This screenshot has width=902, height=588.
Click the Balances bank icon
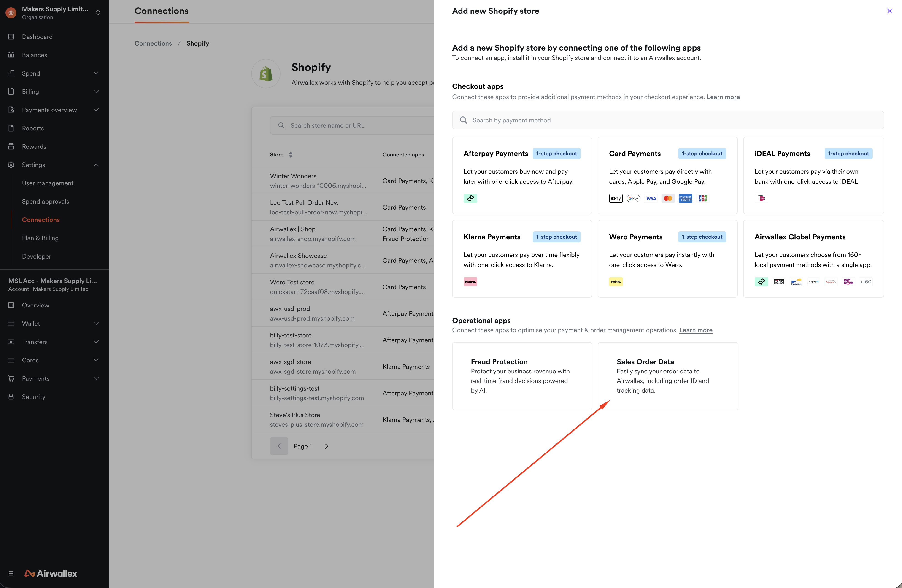pyautogui.click(x=11, y=55)
